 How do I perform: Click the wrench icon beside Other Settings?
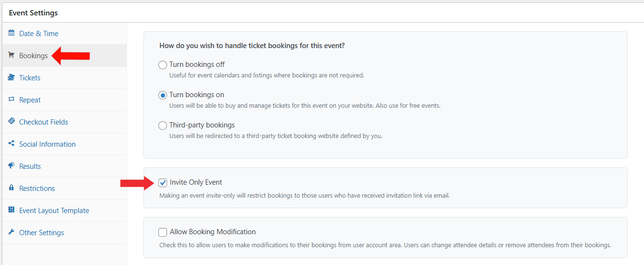point(12,232)
